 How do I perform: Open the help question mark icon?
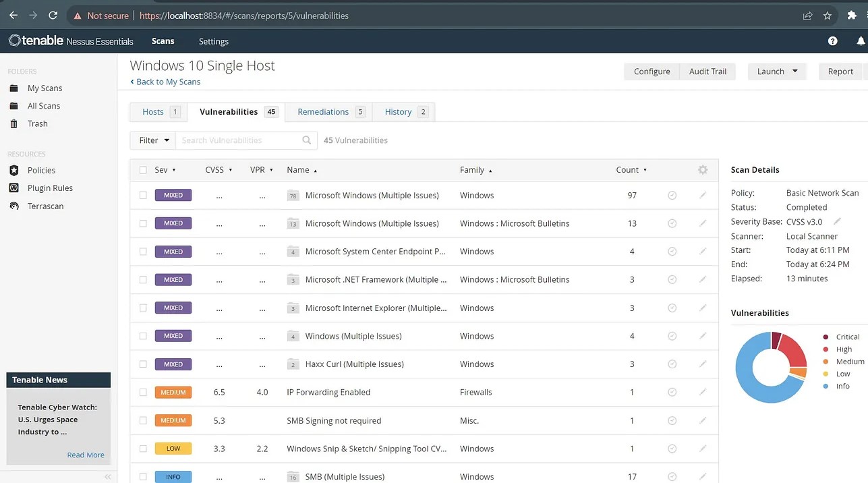click(x=833, y=41)
